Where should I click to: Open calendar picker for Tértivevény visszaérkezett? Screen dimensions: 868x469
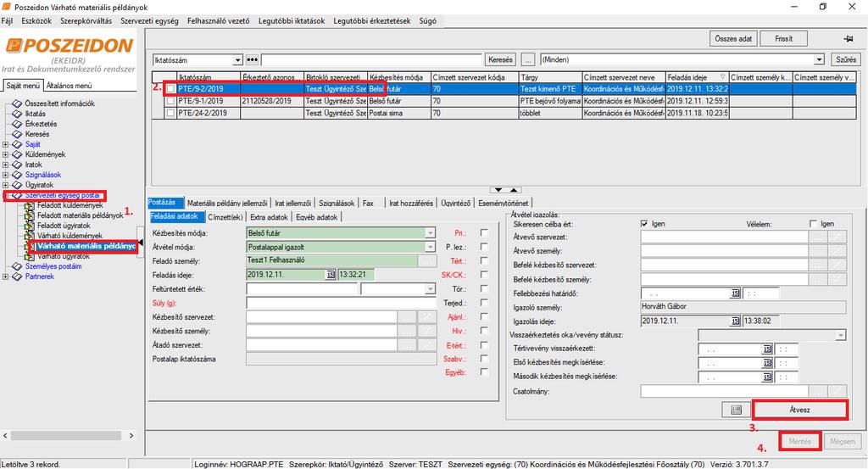pyautogui.click(x=767, y=349)
